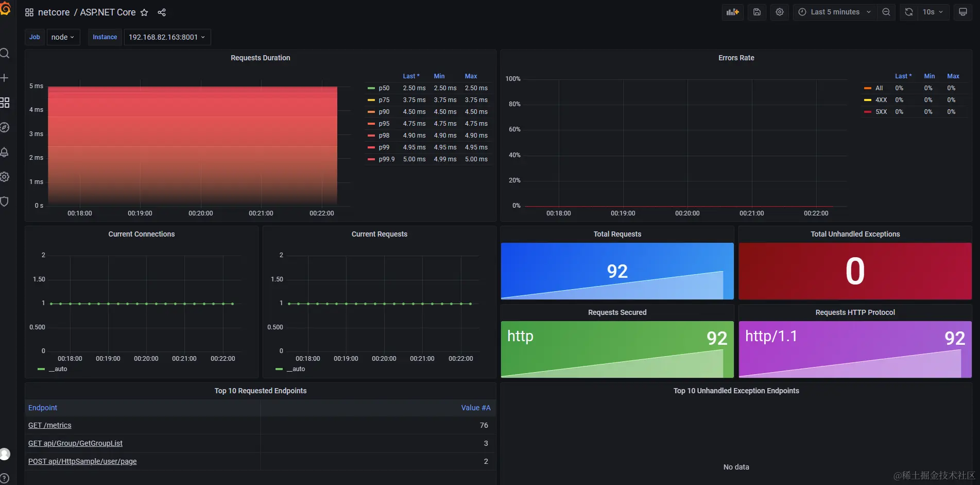The width and height of the screenshot is (980, 485).
Task: Sort table by Value #A column header
Action: [x=476, y=408]
